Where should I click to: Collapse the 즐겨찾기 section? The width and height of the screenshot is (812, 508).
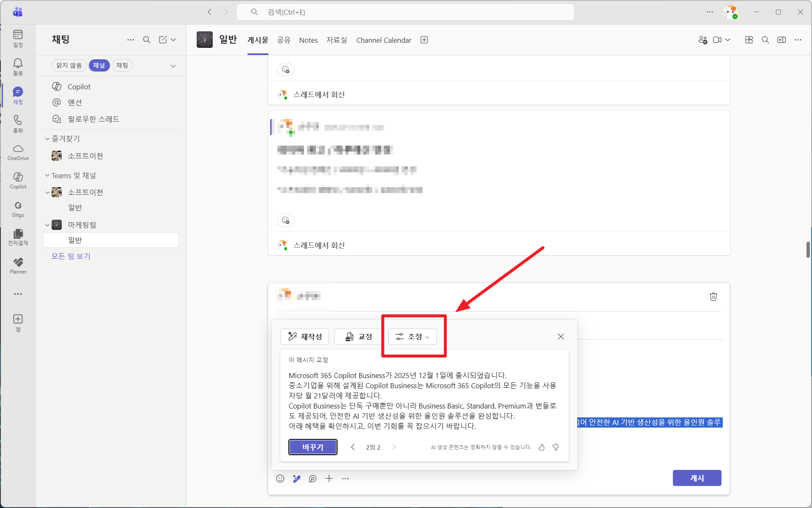[x=47, y=138]
